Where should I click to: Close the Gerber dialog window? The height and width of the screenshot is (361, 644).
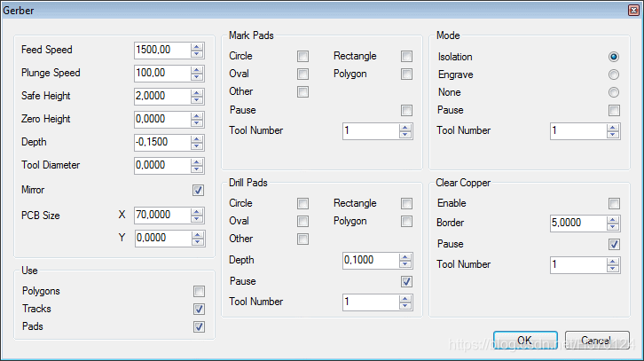(x=633, y=11)
